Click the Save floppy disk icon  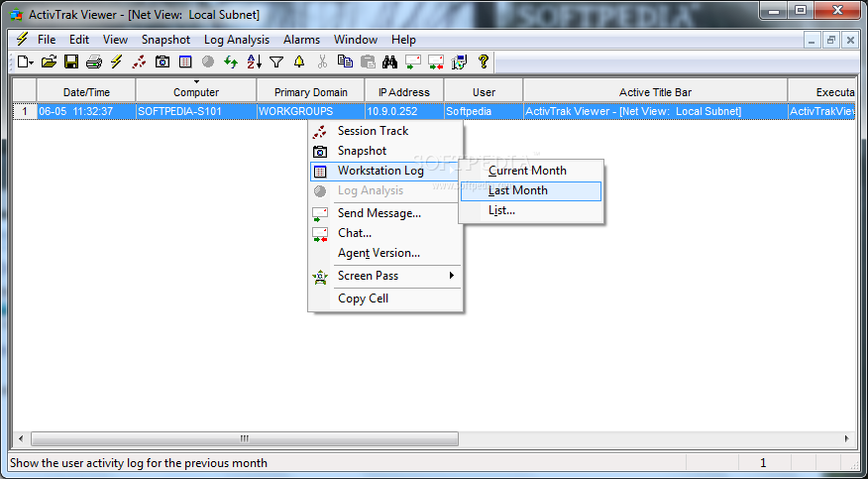click(x=71, y=61)
